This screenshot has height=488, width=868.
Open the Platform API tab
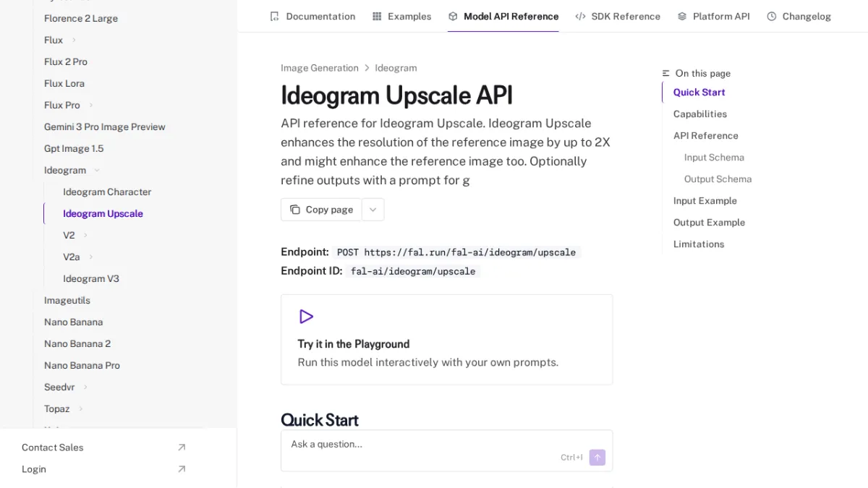713,16
